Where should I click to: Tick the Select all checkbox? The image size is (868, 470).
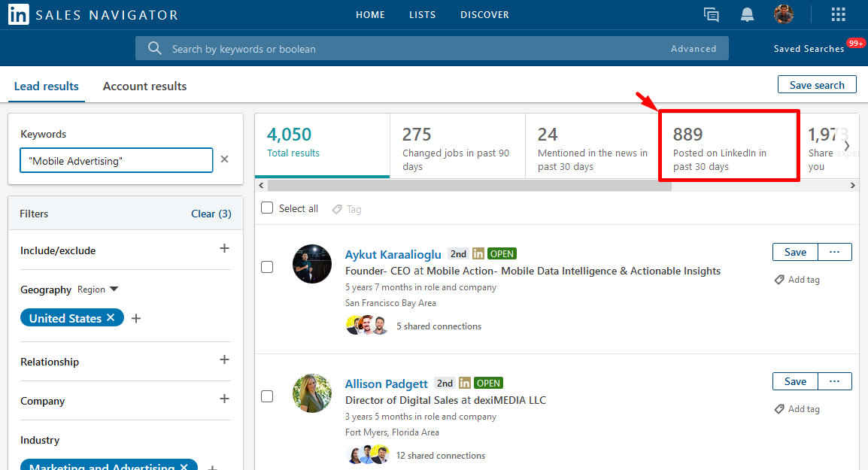point(267,208)
